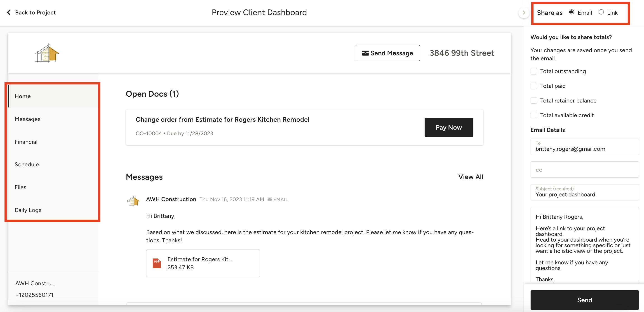Enable Total outstanding checkbox
The width and height of the screenshot is (644, 312).
pyautogui.click(x=534, y=71)
